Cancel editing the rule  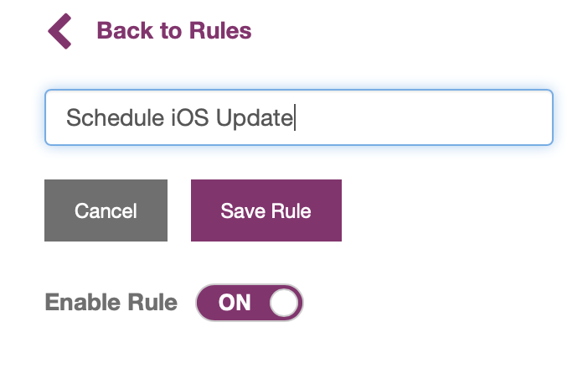click(106, 210)
